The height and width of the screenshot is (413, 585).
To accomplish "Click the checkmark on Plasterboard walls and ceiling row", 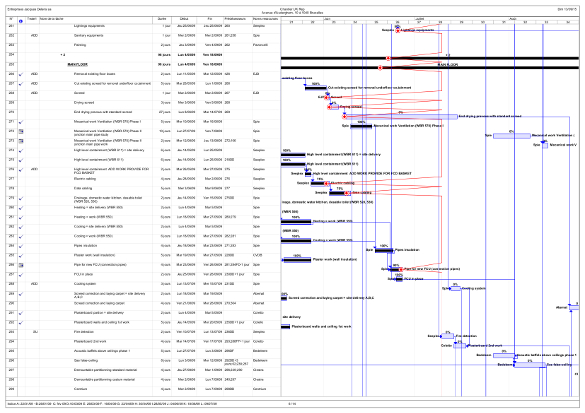I will pyautogui.click(x=21, y=323).
